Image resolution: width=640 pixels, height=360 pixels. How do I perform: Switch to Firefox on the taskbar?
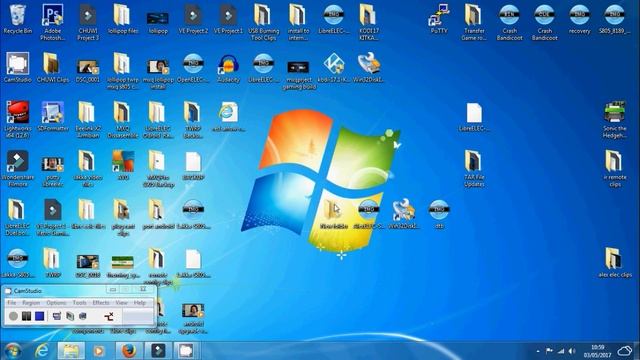pos(129,351)
